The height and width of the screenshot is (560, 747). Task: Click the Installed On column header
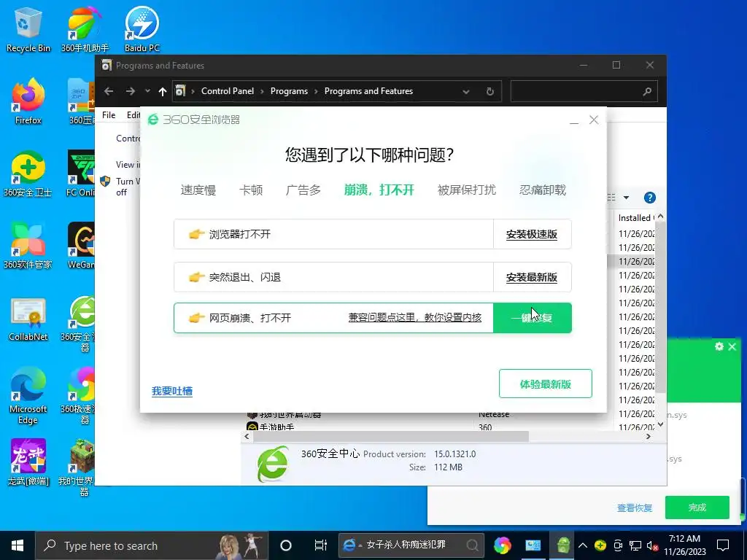(x=635, y=217)
